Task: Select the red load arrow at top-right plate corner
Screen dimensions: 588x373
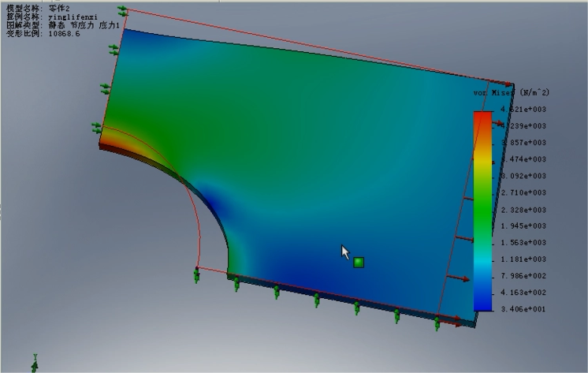Action: 508,84
